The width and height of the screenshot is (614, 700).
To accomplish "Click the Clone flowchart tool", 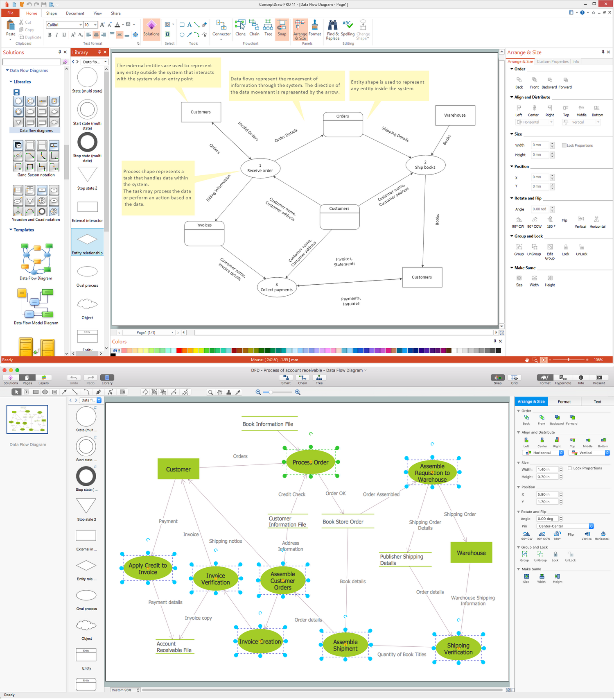I will [240, 28].
